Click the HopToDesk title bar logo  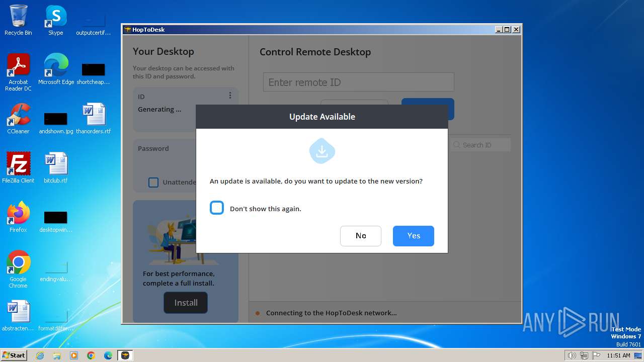coord(128,30)
